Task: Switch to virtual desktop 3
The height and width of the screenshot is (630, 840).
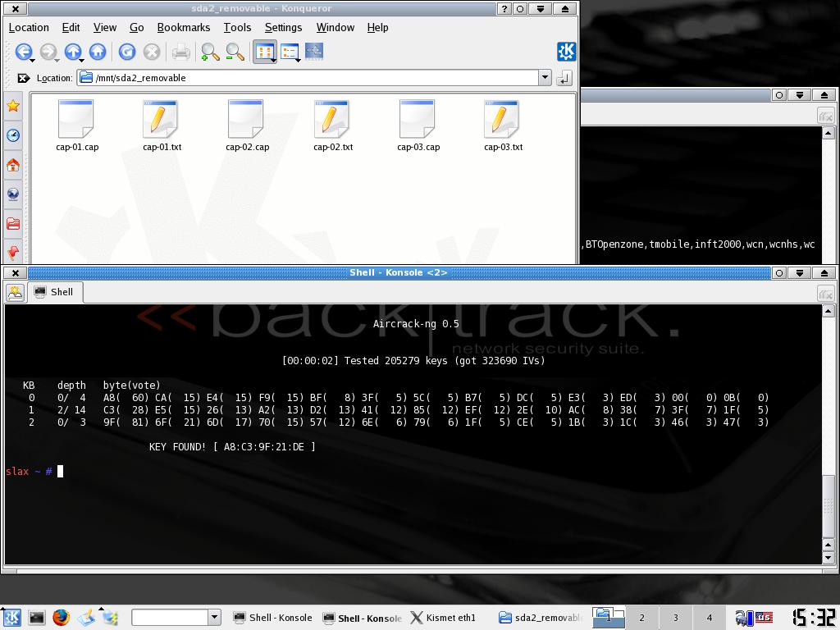Action: tap(676, 618)
